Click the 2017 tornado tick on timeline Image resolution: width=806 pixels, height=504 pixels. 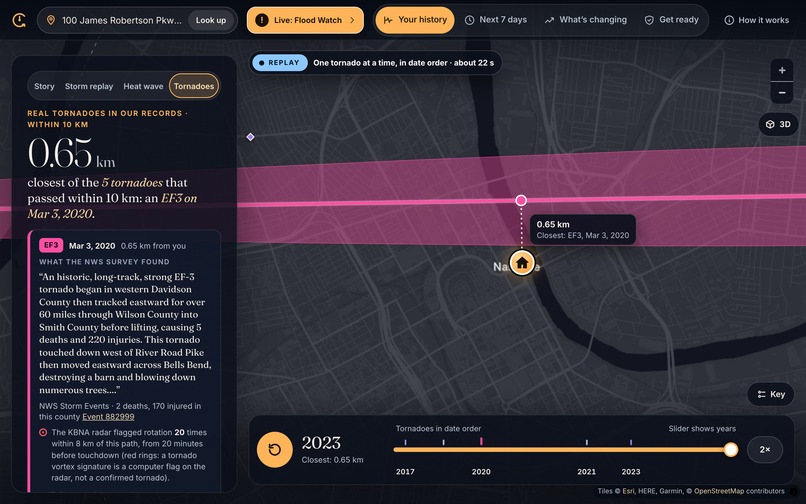tap(405, 442)
